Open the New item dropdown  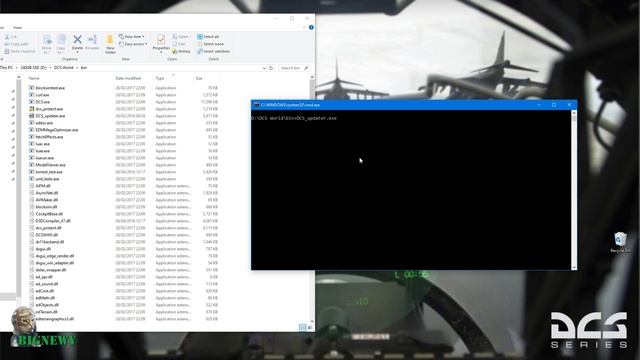[x=131, y=37]
